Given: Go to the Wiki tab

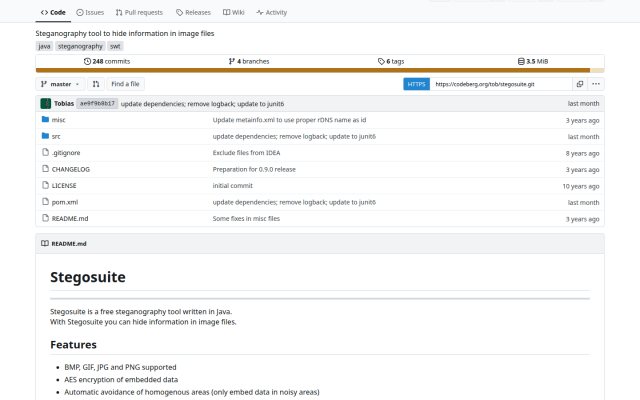Looking at the screenshot, I should pos(234,13).
